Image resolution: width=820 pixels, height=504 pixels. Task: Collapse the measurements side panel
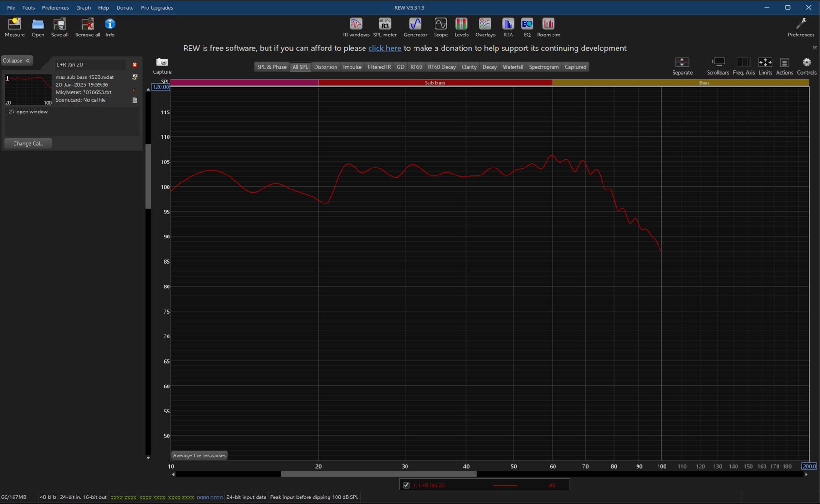click(x=17, y=61)
